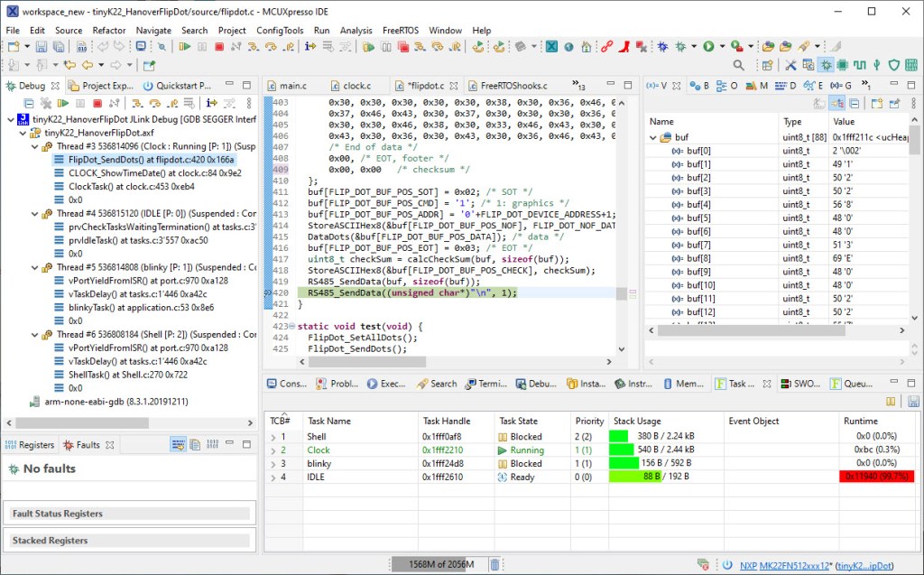Viewport: 924px width, 575px height.
Task: Click the Fault Status Registers section header
Action: [x=58, y=514]
